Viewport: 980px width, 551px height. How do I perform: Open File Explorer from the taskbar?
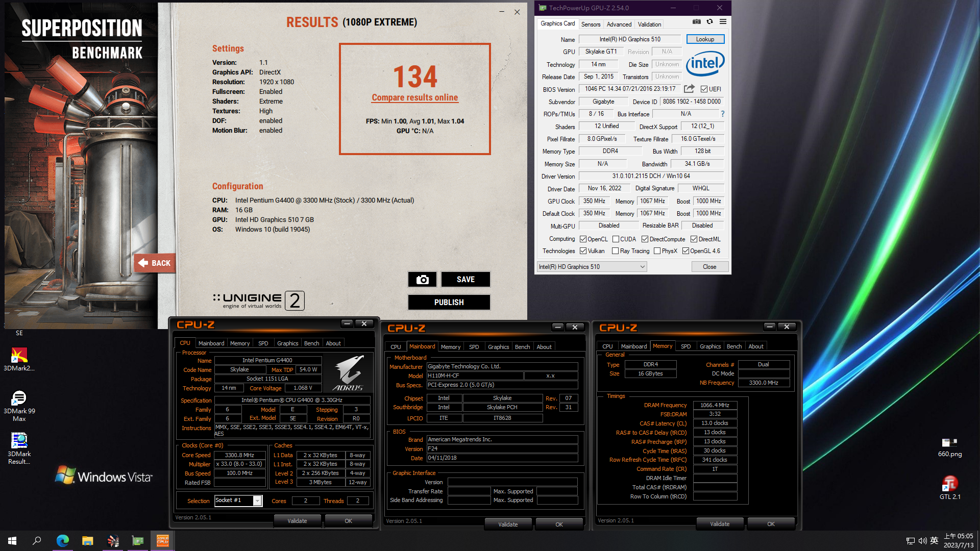tap(87, 541)
